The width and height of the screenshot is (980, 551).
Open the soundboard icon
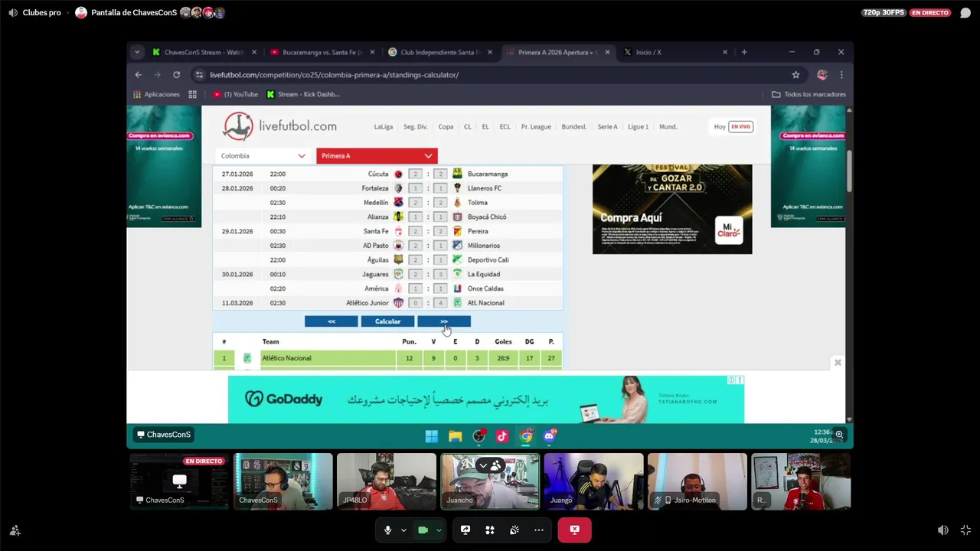pos(514,530)
